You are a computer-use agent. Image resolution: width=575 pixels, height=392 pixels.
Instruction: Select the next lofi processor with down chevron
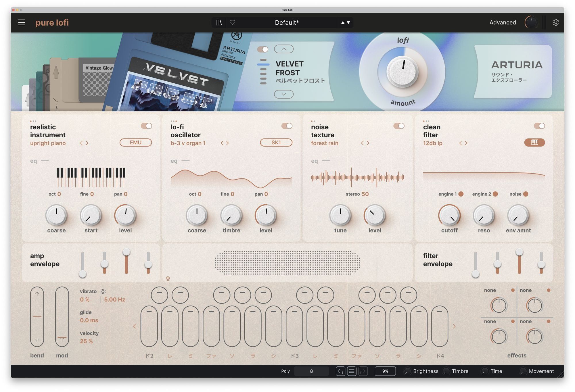(284, 94)
